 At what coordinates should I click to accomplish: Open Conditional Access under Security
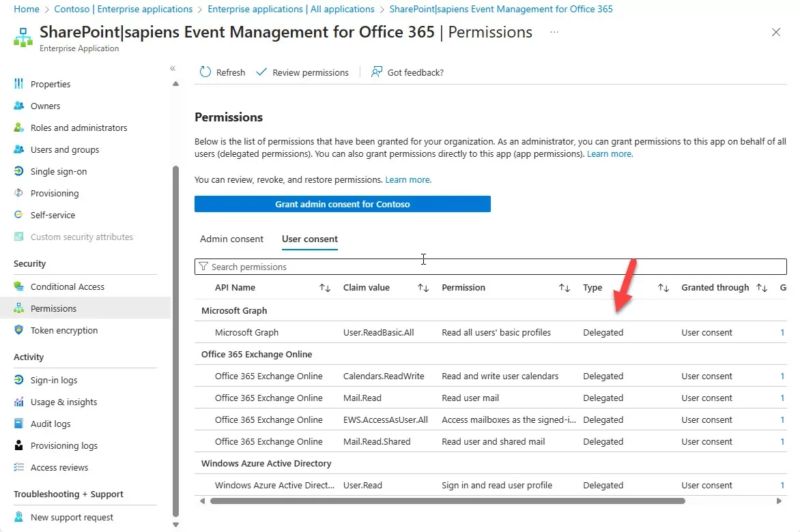68,287
